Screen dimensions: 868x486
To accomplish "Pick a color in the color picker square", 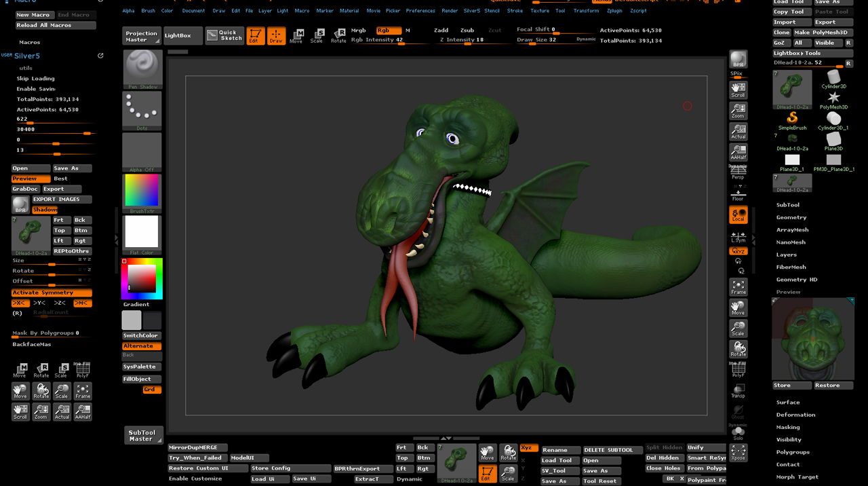I will tap(142, 278).
